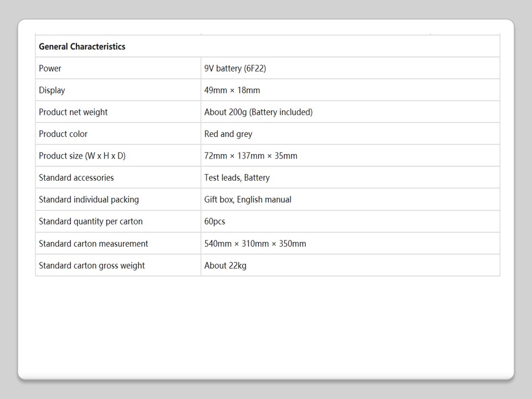The image size is (532, 399).
Task: Click the Test leads, Battery cell
Action: [237, 178]
